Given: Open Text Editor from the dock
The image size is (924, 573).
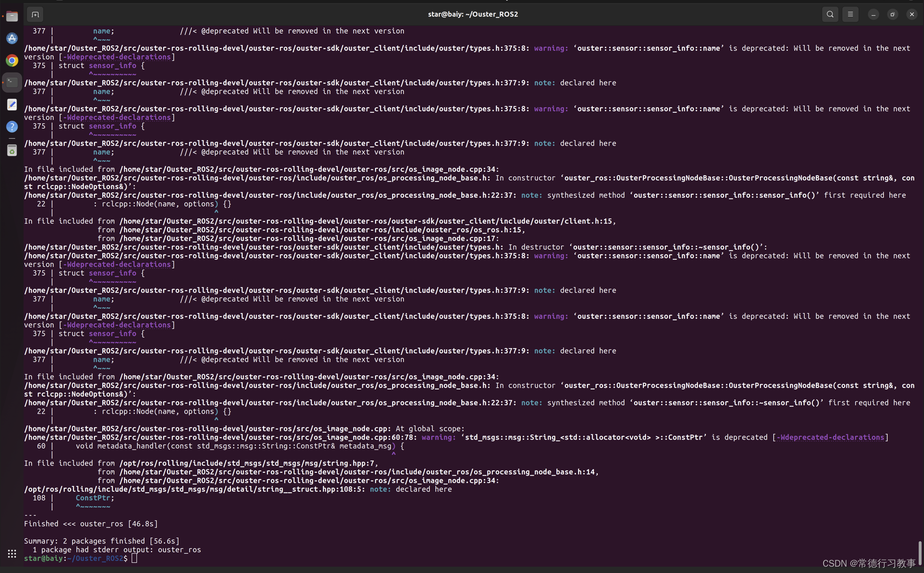Looking at the screenshot, I should (12, 104).
